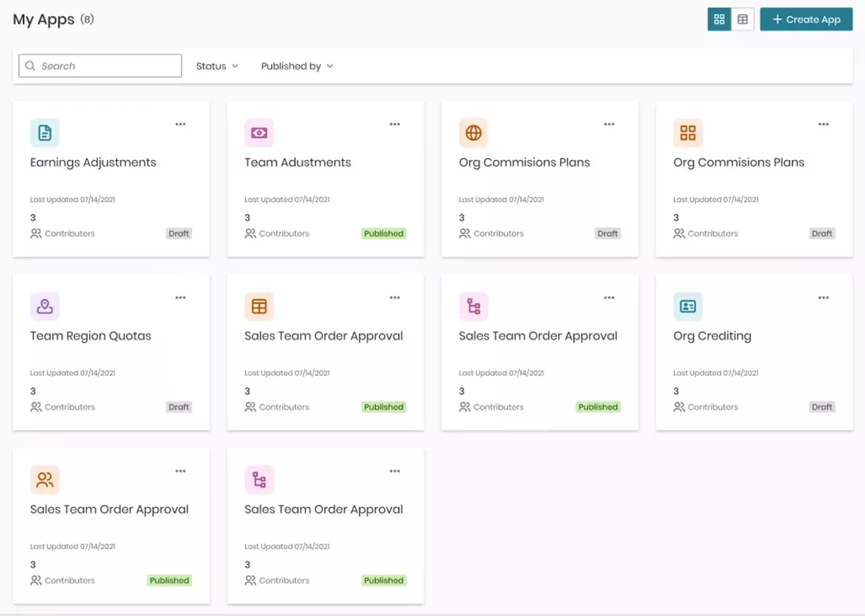Viewport: 865px width, 616px height.
Task: Click the contributor count 3 on Team Adustments
Action: [x=247, y=218]
